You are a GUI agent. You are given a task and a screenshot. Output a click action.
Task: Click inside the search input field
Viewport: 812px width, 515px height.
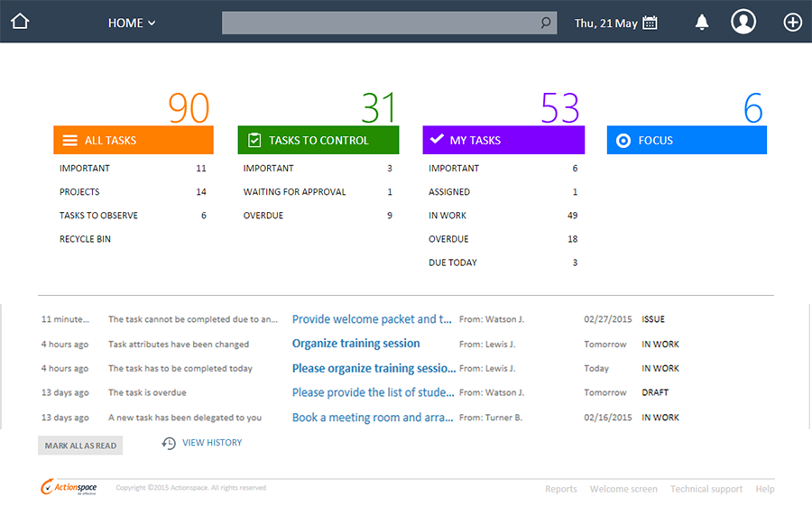click(379, 23)
